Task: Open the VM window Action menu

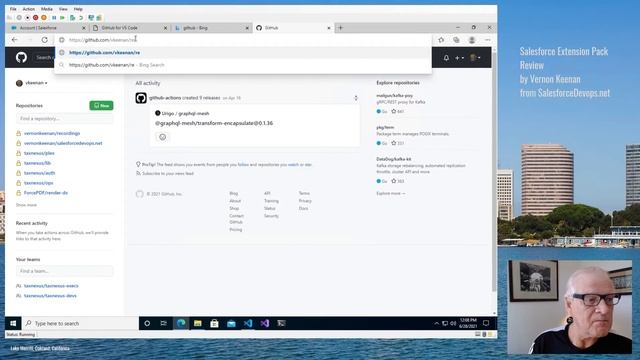Action: point(29,9)
